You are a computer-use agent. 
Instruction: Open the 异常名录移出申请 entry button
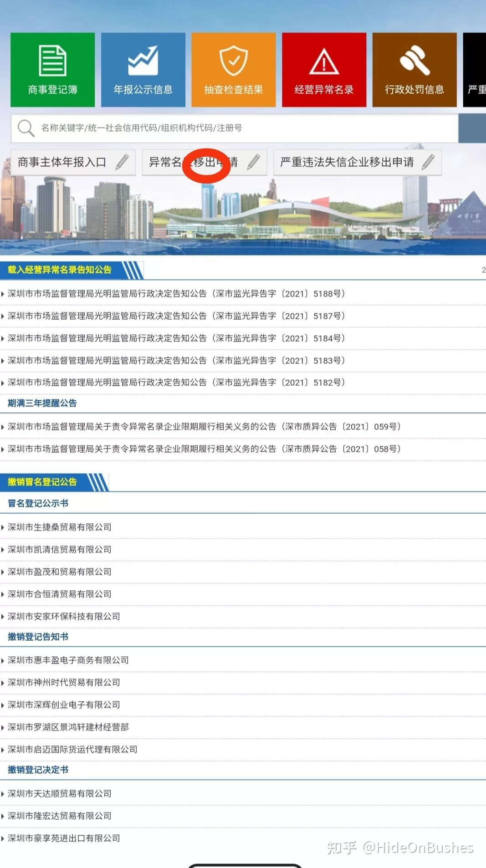click(204, 162)
